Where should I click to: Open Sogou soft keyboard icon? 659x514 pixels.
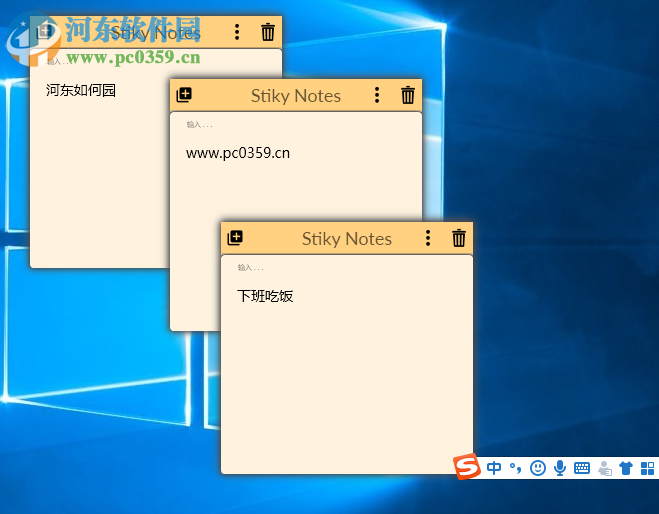(x=582, y=468)
